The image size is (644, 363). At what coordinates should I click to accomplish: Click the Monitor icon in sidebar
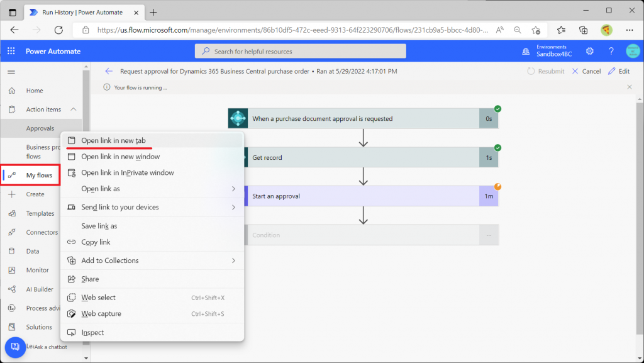coord(12,270)
